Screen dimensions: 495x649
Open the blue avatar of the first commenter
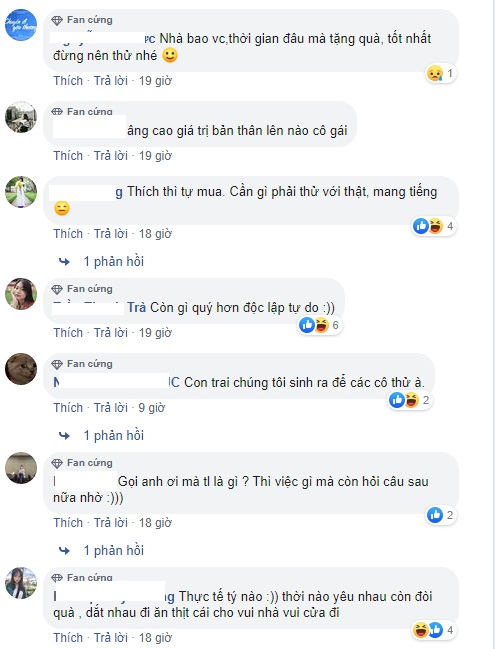click(21, 25)
